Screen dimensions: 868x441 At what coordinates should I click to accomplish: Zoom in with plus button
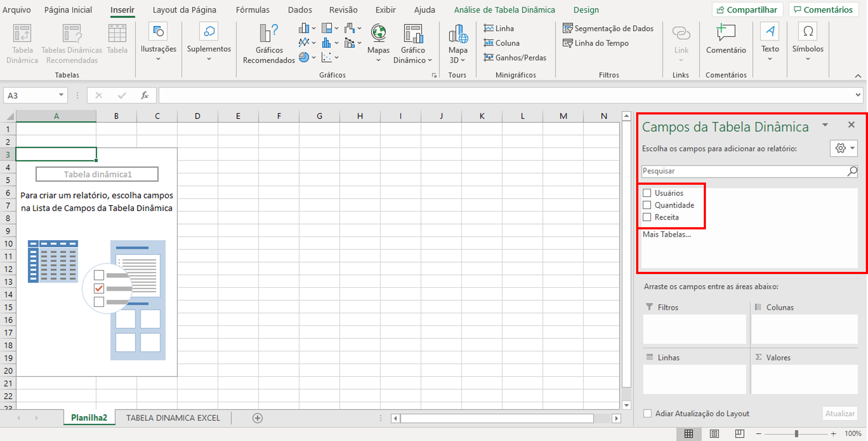pos(833,434)
